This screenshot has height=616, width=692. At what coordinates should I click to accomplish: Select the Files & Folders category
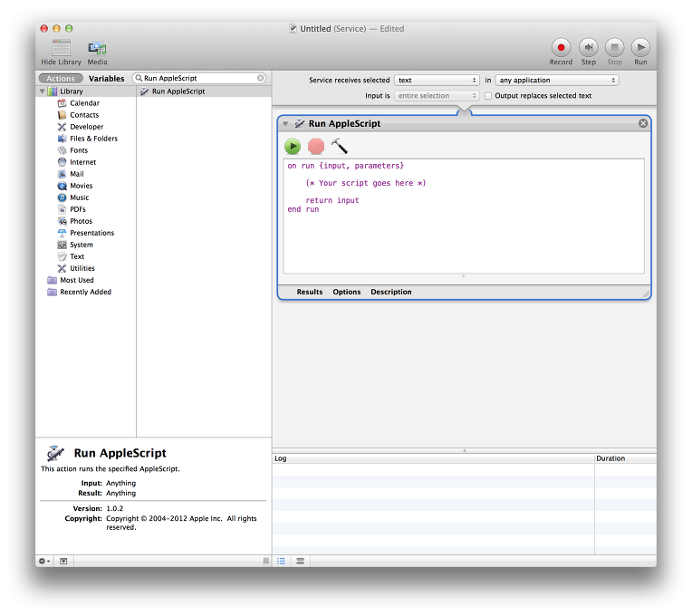tap(93, 139)
